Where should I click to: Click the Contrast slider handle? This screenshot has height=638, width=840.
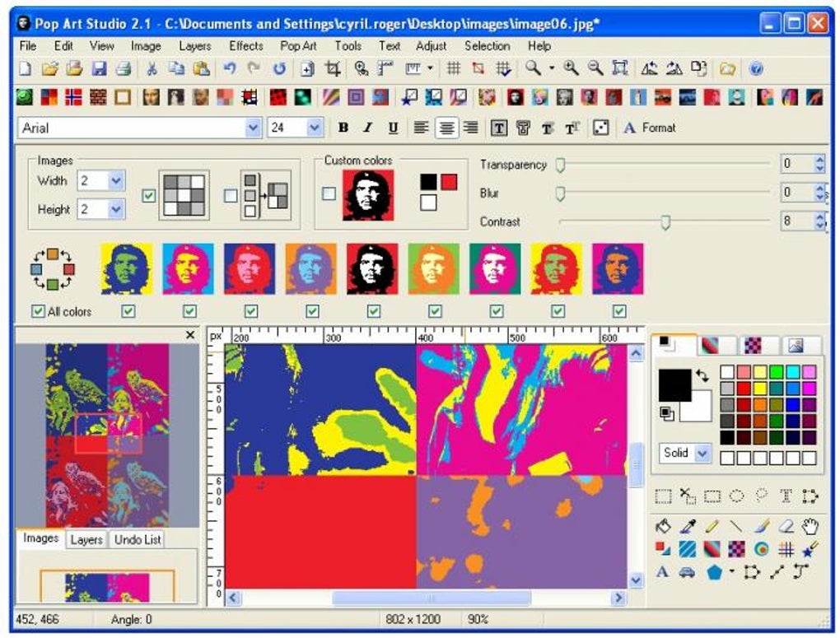(665, 222)
